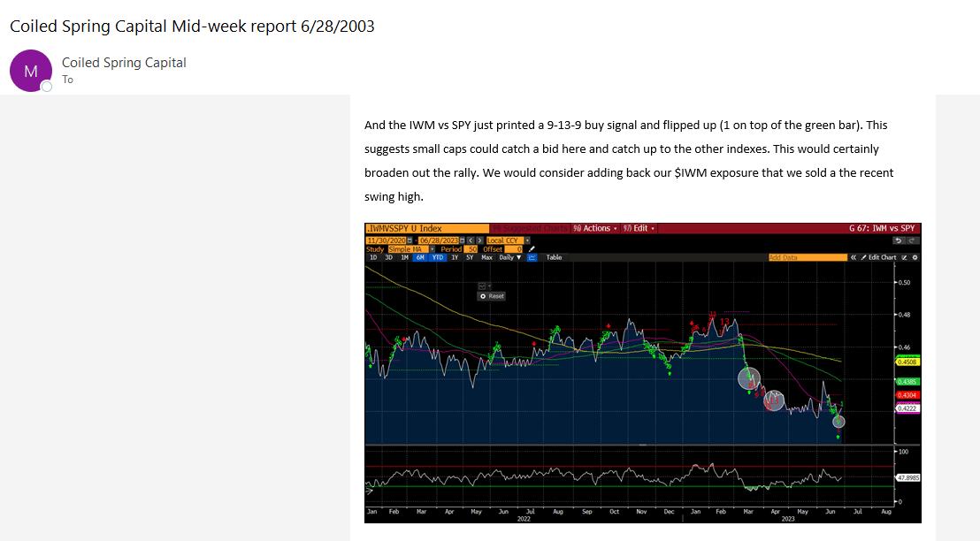Click the Edit Chart button
Image resolution: width=980 pixels, height=541 pixels.
(879, 257)
